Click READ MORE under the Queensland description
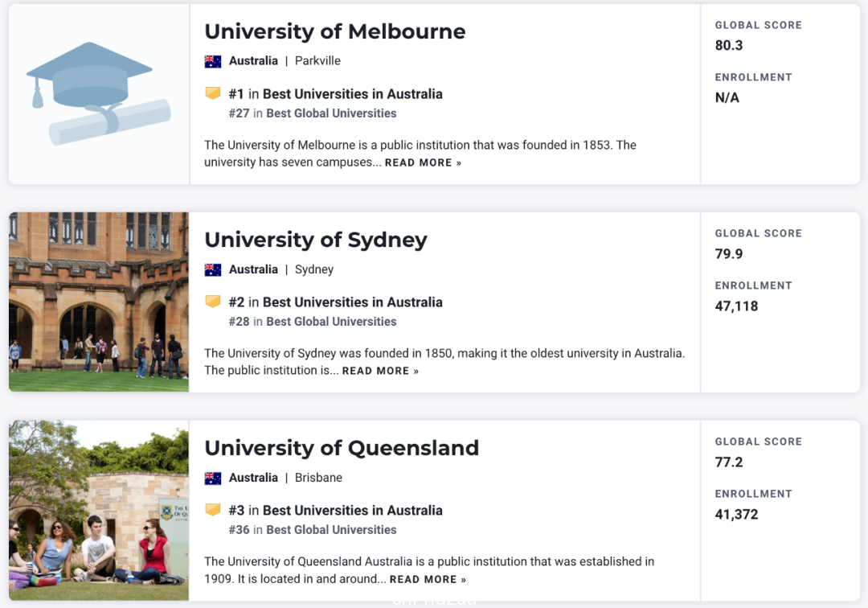Screen dimensions: 868x608 tap(428, 579)
